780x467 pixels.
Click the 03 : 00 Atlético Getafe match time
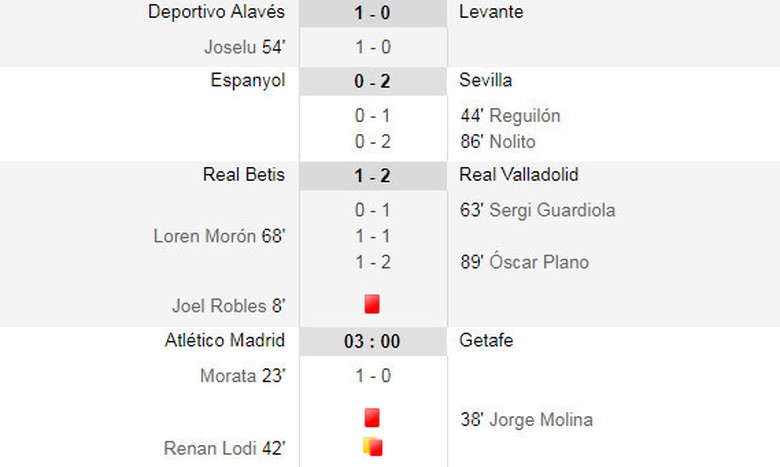[372, 342]
